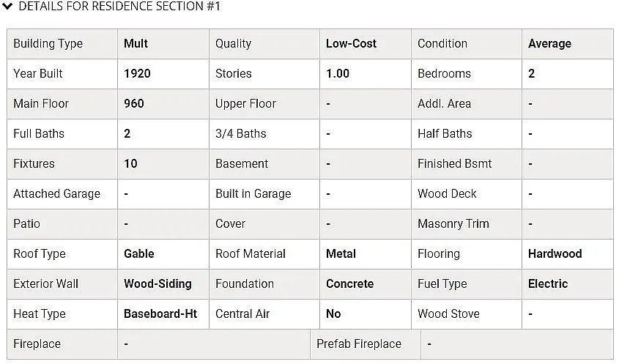Select the 'Gable' roof type value

(139, 253)
